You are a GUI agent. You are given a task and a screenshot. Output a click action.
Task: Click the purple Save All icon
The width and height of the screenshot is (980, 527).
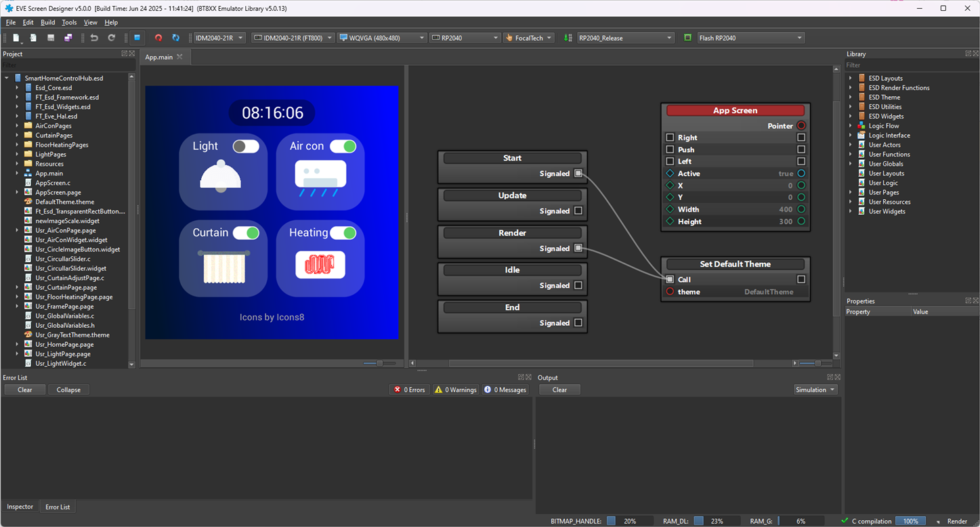click(x=68, y=38)
